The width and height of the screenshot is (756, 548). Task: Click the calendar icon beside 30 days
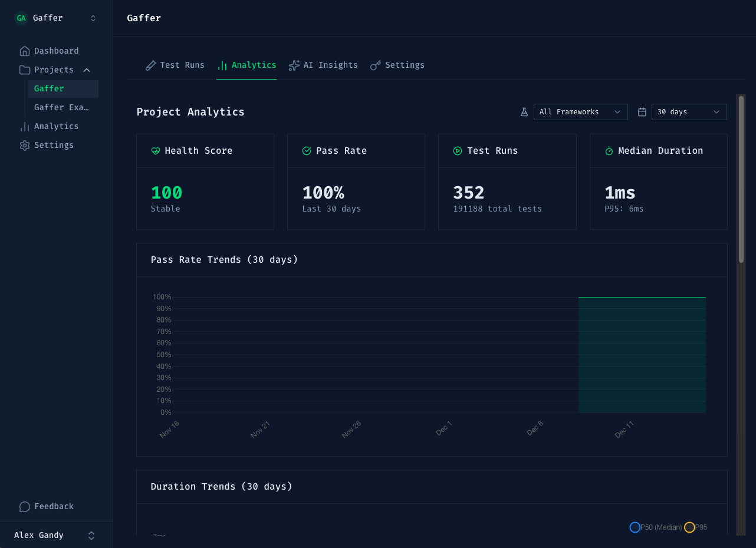point(642,112)
